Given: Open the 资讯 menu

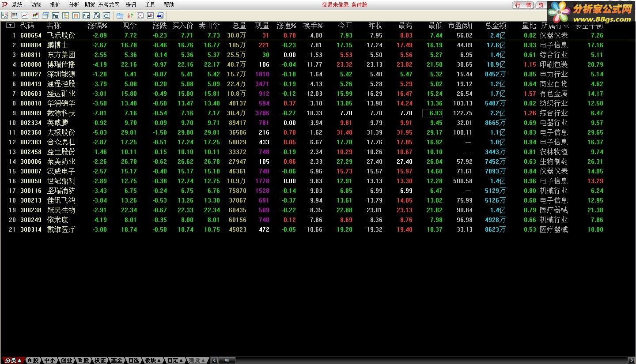Looking at the screenshot, I should point(131,5).
